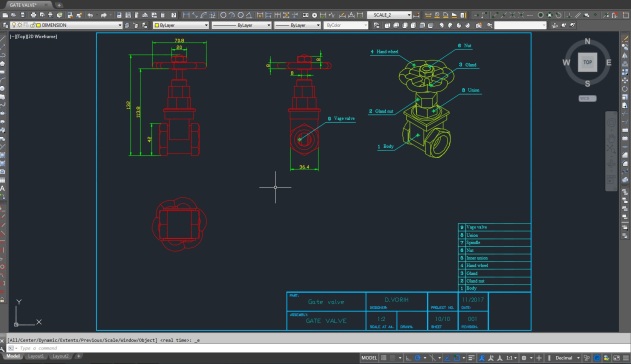The height and width of the screenshot is (364, 631).
Task: Open the Layer Properties Manager icon
Action: pos(5,25)
